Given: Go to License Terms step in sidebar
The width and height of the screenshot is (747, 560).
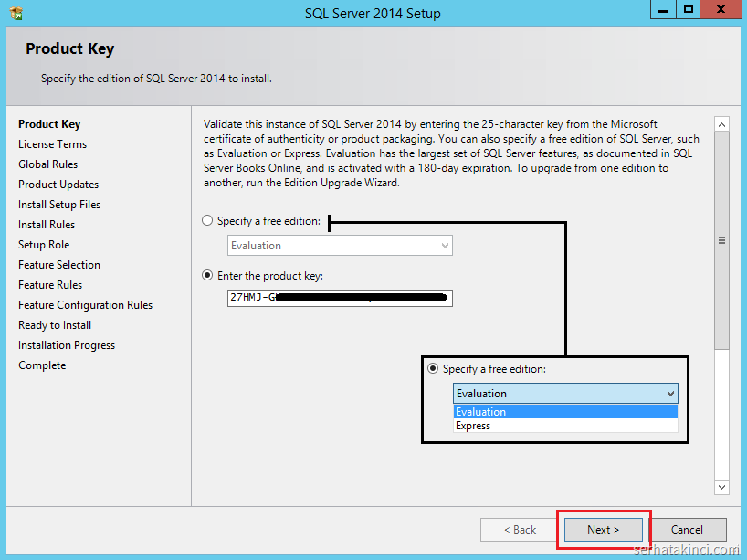Looking at the screenshot, I should [52, 144].
